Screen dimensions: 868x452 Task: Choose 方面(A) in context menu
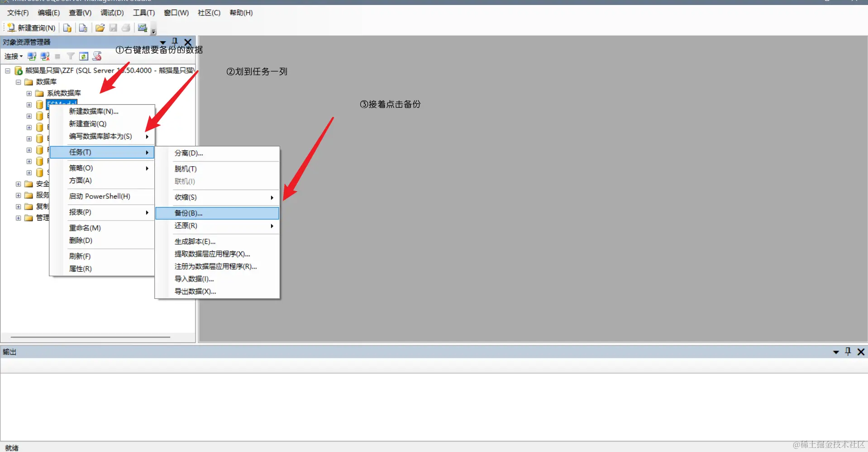[x=102, y=180]
